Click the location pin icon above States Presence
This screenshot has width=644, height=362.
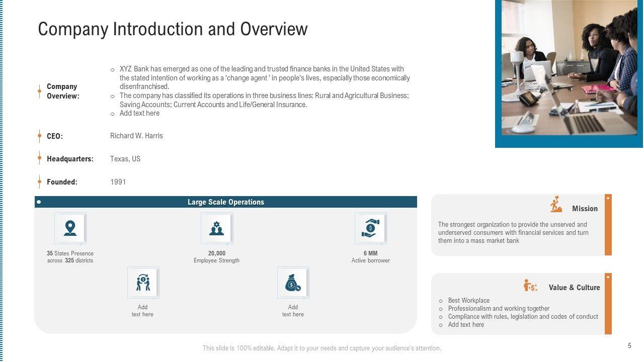pyautogui.click(x=70, y=228)
